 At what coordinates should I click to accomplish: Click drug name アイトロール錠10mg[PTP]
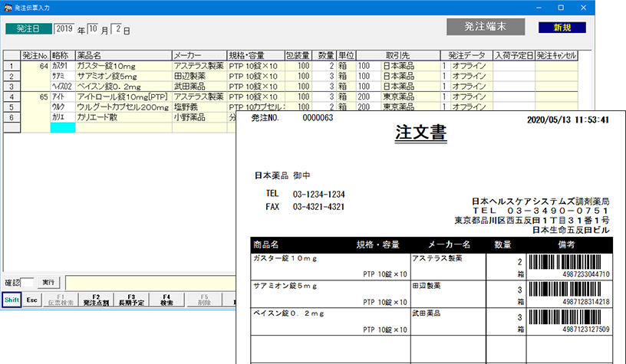click(122, 97)
